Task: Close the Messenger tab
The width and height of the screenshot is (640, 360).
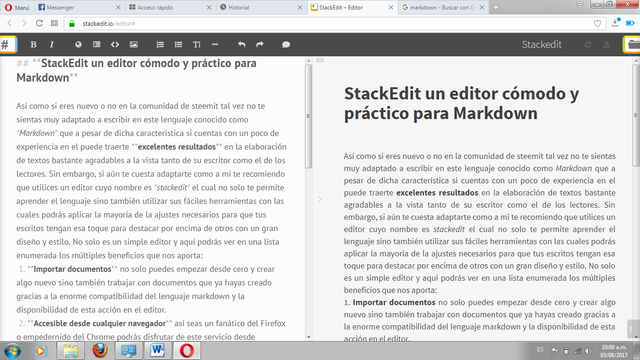Action: pos(118,7)
